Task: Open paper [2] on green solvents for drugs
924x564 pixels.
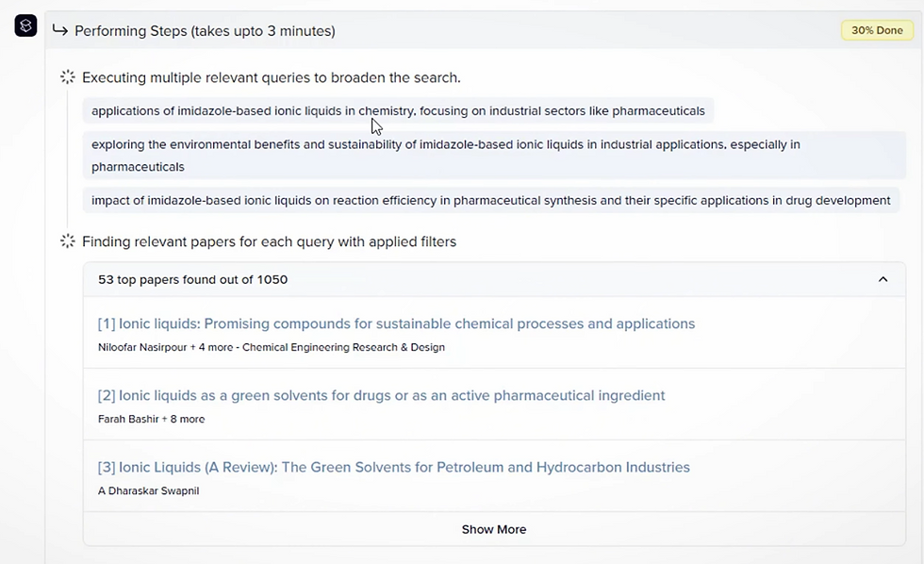Action: [x=381, y=395]
